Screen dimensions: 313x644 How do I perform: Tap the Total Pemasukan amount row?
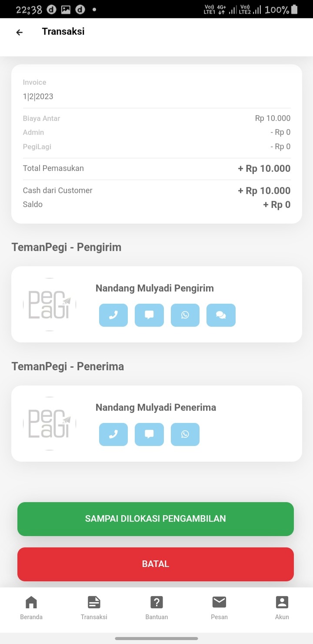[x=156, y=169]
